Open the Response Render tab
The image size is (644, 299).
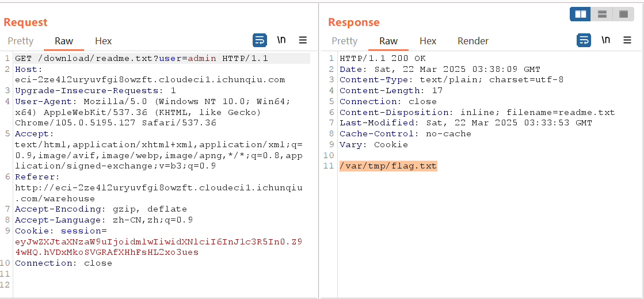[x=473, y=41]
